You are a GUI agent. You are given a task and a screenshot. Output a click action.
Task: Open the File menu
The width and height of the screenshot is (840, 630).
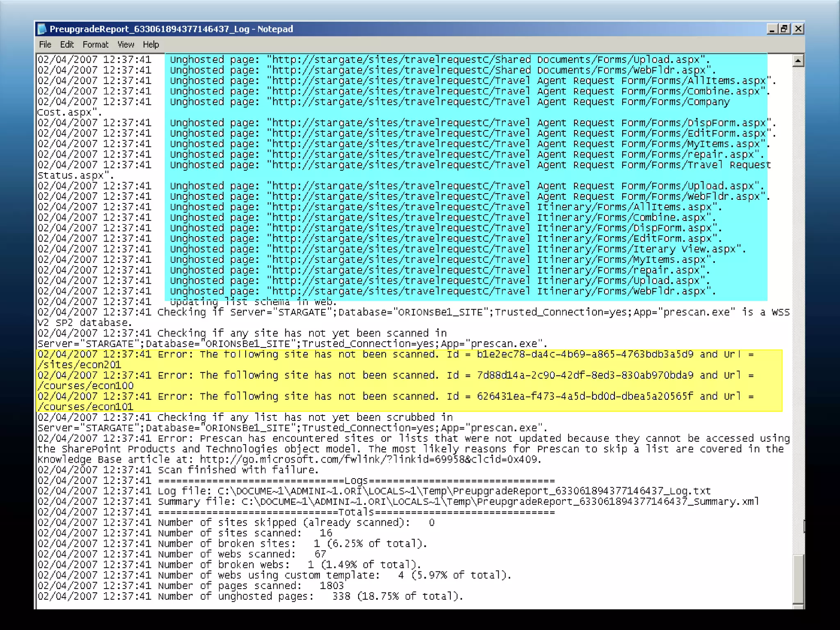(x=45, y=45)
